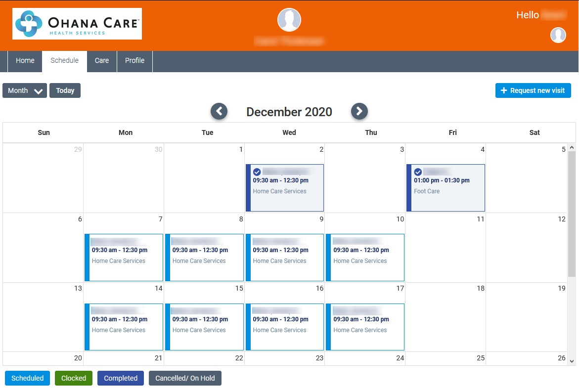Click the Ohana Care logo
This screenshot has height=392, width=579.
click(x=77, y=24)
